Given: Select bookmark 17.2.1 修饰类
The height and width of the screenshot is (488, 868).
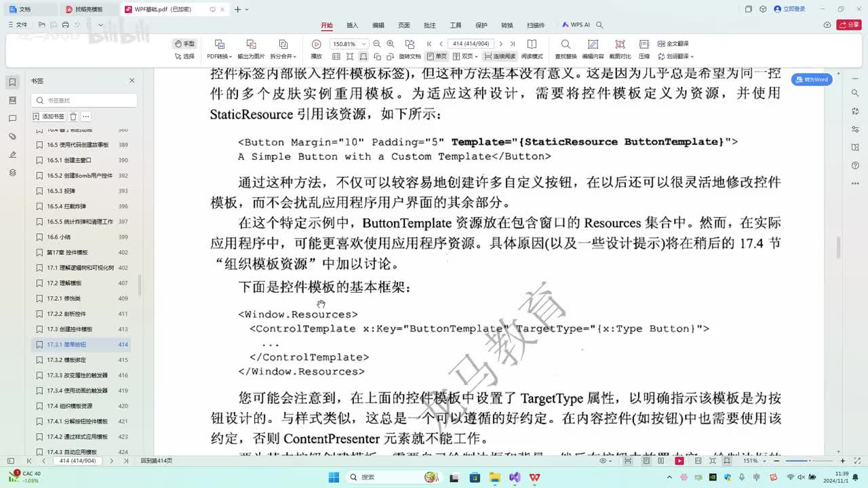Looking at the screenshot, I should [x=81, y=298].
